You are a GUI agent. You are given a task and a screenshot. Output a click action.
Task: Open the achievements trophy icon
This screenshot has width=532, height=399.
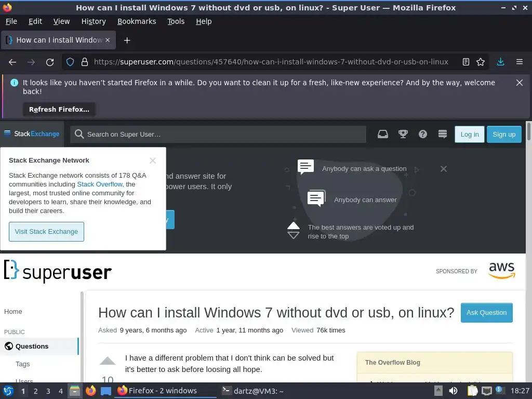[x=403, y=135]
